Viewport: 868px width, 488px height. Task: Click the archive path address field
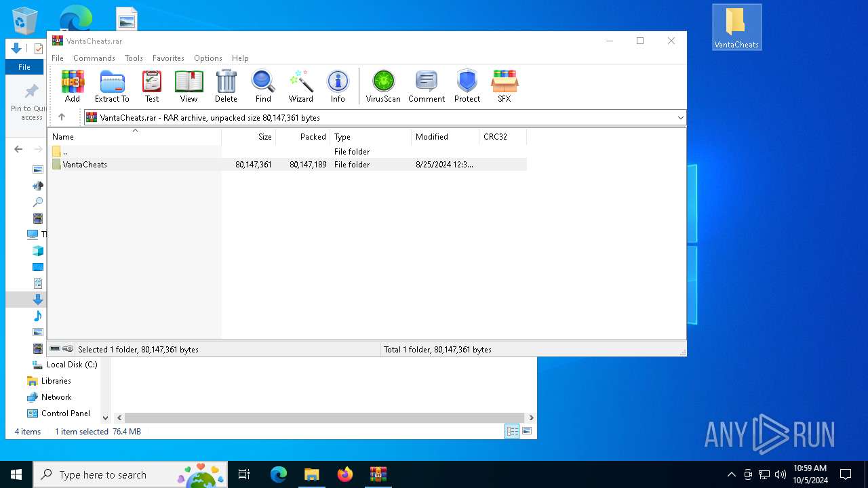tap(384, 118)
